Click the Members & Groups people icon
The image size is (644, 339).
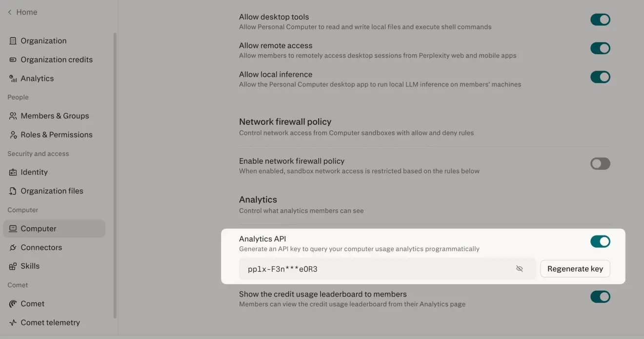[13, 116]
